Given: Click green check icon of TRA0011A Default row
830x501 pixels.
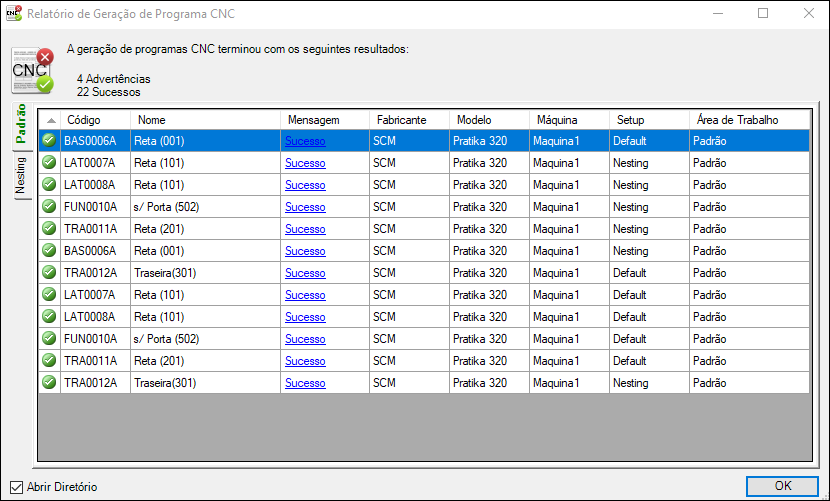Looking at the screenshot, I should click(x=49, y=360).
